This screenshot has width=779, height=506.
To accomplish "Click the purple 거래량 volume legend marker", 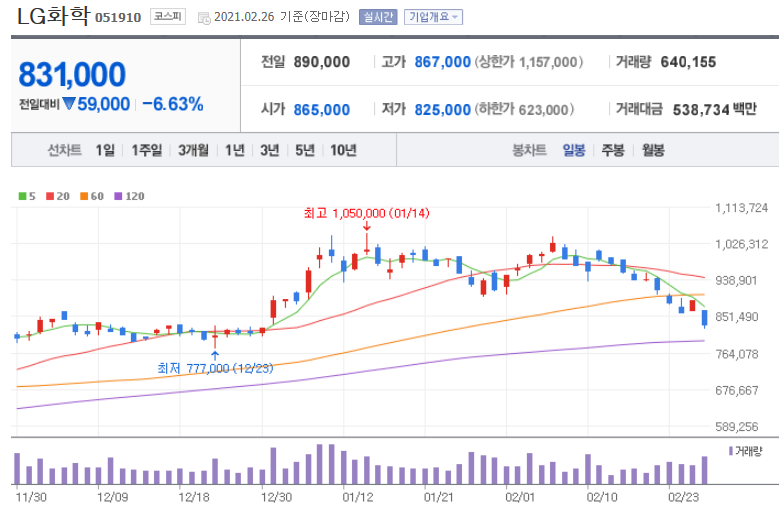I will pos(731,451).
